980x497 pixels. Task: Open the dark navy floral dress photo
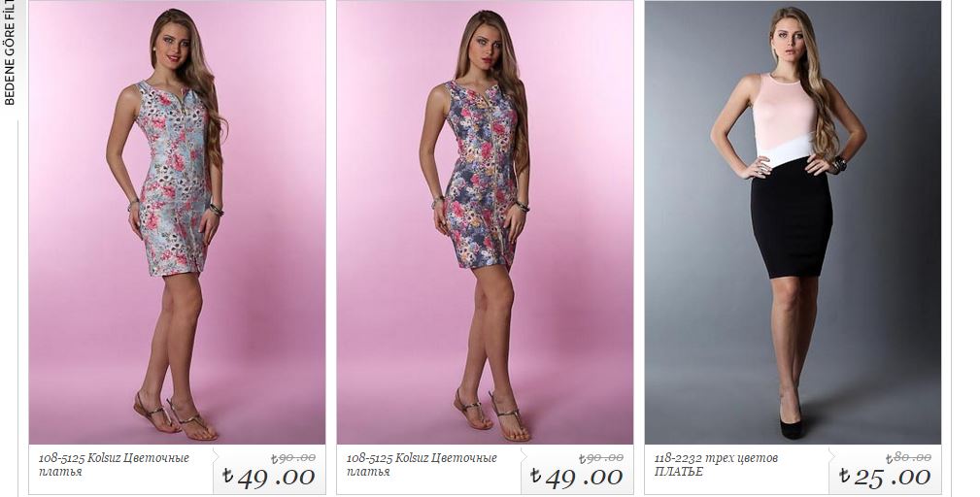485,222
